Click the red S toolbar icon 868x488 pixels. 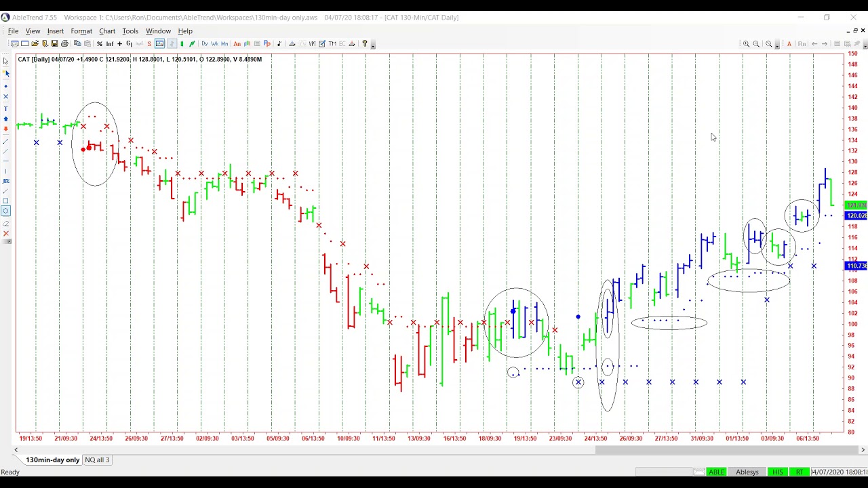tap(149, 44)
